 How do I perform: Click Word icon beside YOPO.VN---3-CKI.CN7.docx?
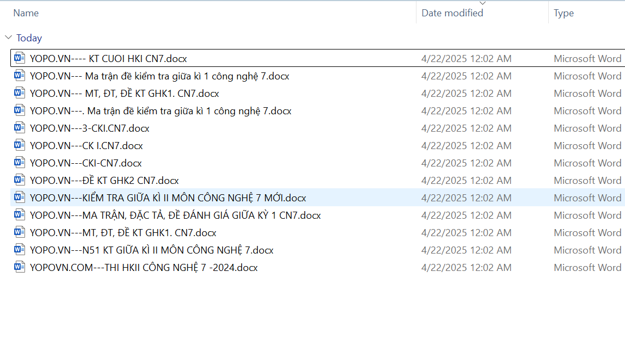tap(20, 128)
